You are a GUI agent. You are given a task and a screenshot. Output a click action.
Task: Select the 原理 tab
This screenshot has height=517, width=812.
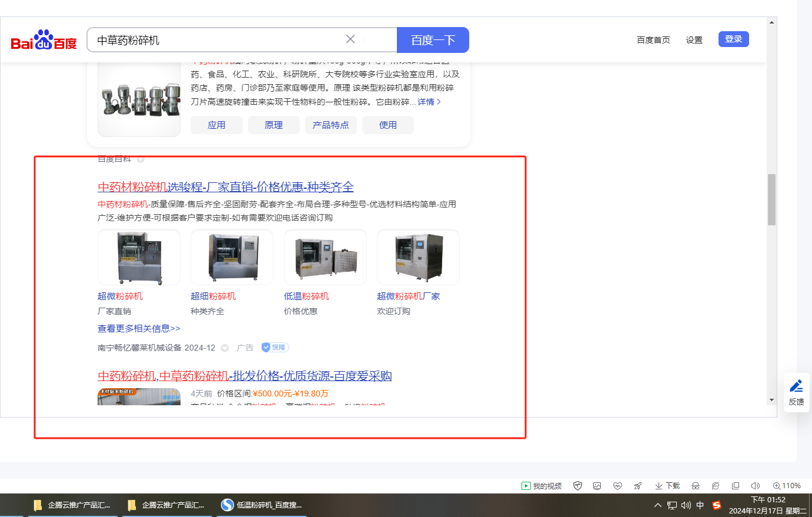(273, 125)
